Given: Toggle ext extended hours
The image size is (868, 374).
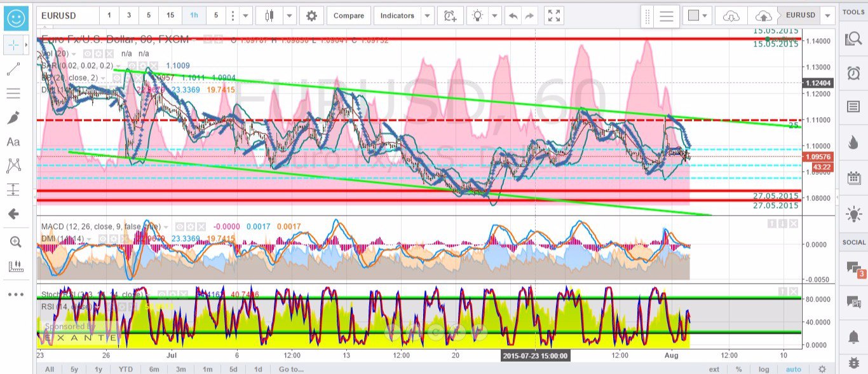Looking at the screenshot, I should coord(714,369).
